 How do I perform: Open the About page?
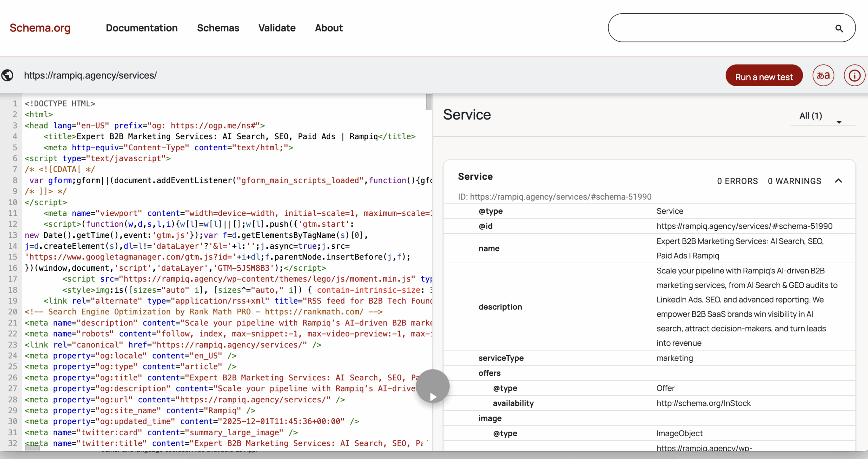click(x=328, y=28)
